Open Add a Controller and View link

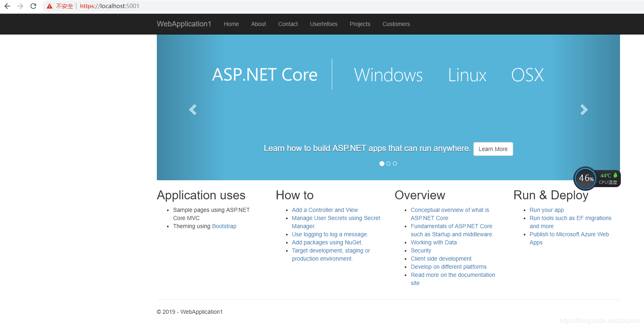click(325, 210)
